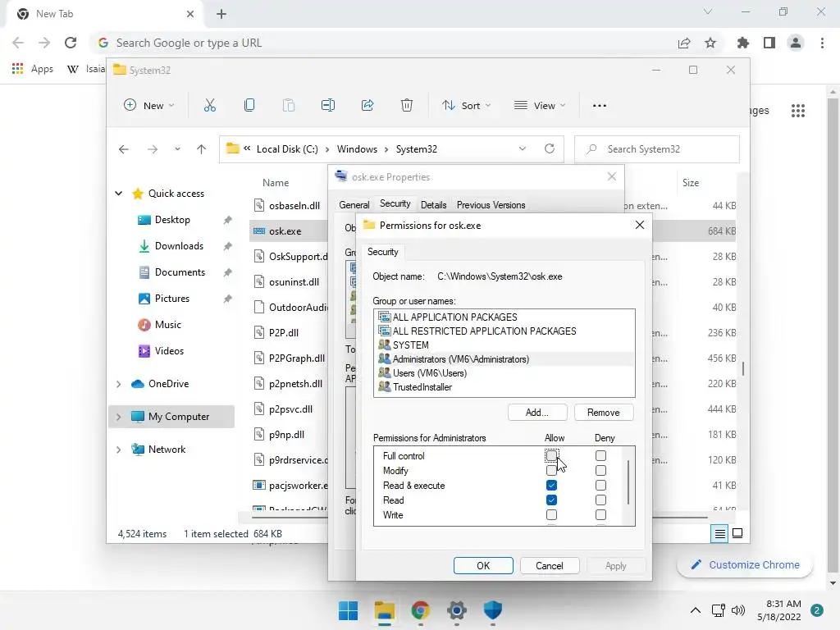Tick Deny checkbox for Full control
Screen dimensions: 840x630
(x=600, y=456)
